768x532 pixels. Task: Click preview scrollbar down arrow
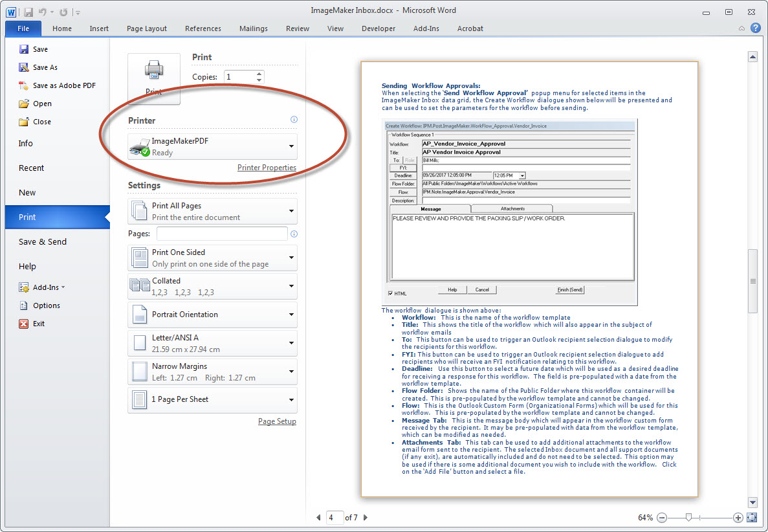pos(753,502)
